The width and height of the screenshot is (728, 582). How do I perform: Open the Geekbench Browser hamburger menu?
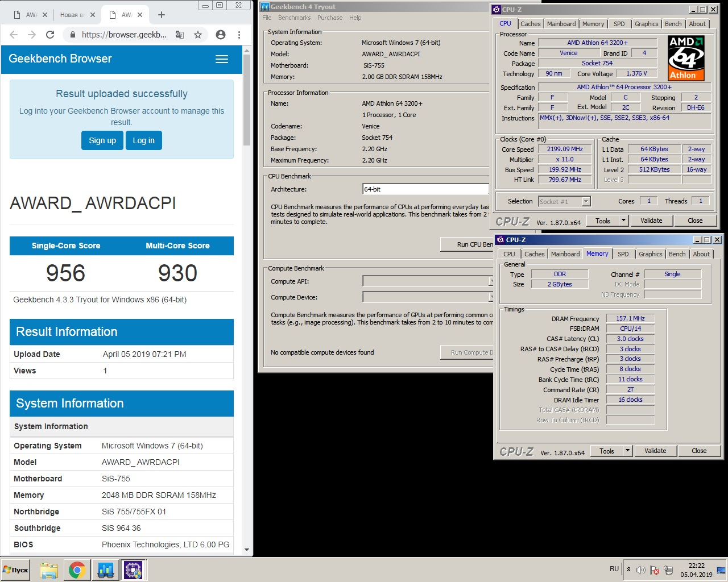tap(222, 59)
